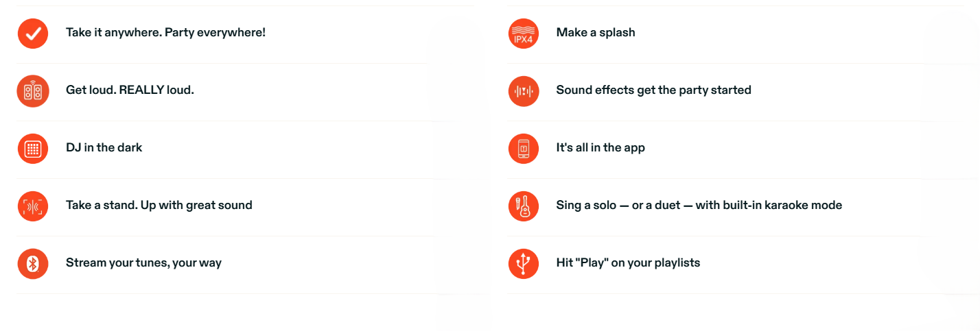
Task: Open the built-in karaoke mode feature text
Action: (x=699, y=205)
